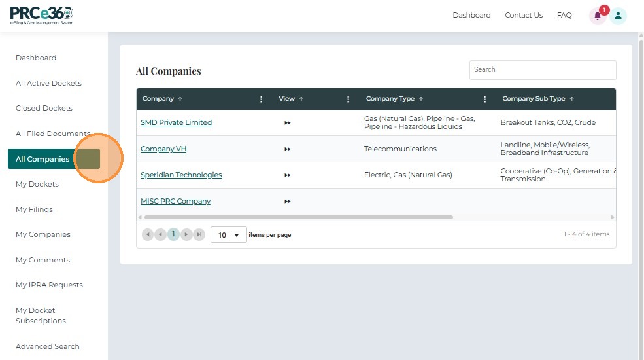The height and width of the screenshot is (360, 644).
Task: Click Gas (Natural Gas), Pipeline type cell
Action: click(x=419, y=122)
